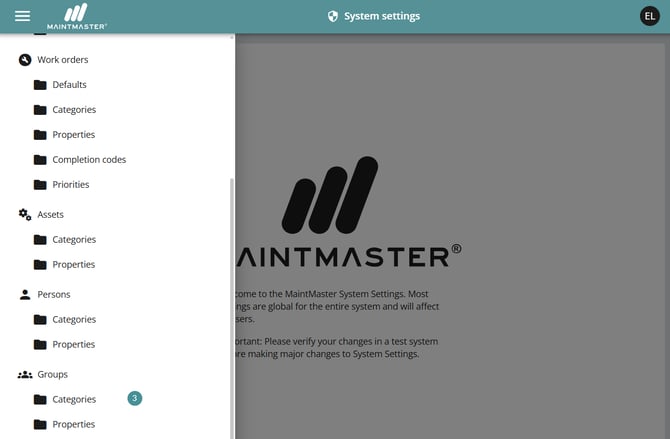Click the Assets gears icon
670x439 pixels.
tap(25, 215)
